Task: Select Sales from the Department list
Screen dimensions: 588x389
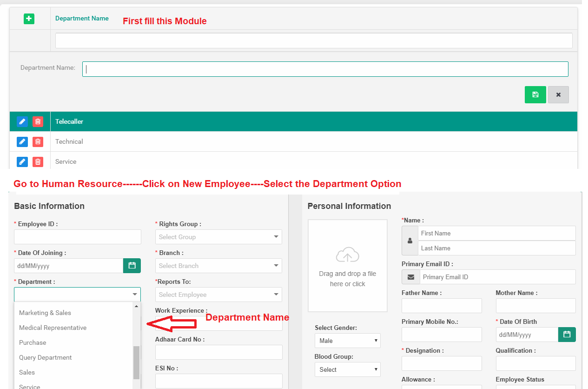Action: 26,372
